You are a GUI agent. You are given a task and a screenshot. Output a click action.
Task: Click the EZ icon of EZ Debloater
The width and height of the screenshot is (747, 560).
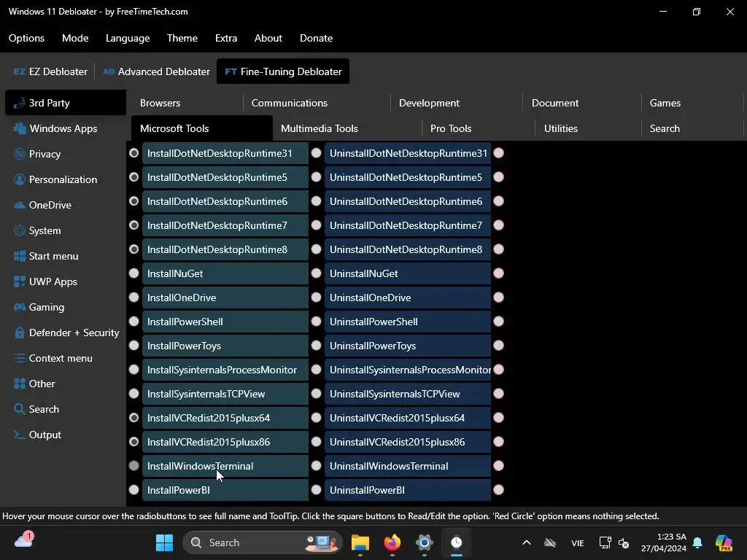(20, 71)
